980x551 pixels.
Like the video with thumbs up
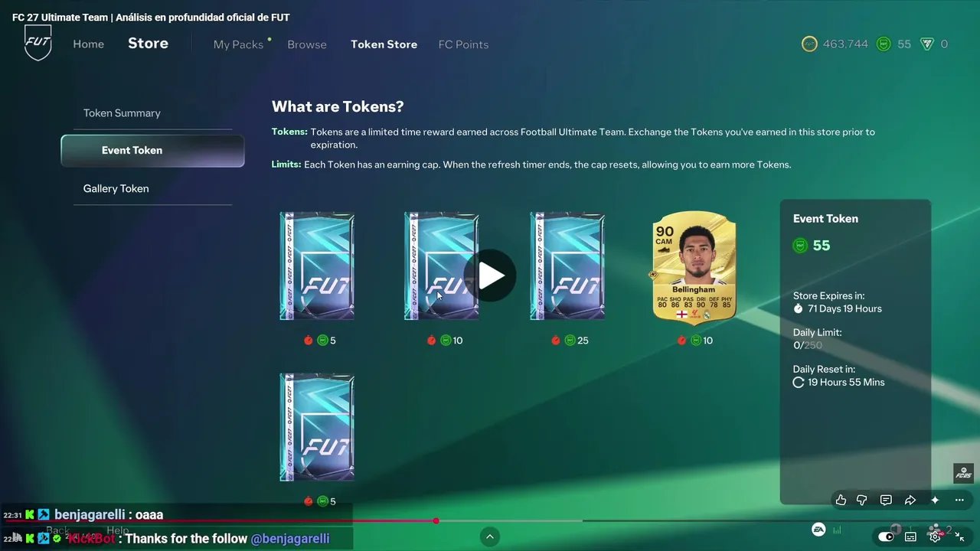click(841, 500)
